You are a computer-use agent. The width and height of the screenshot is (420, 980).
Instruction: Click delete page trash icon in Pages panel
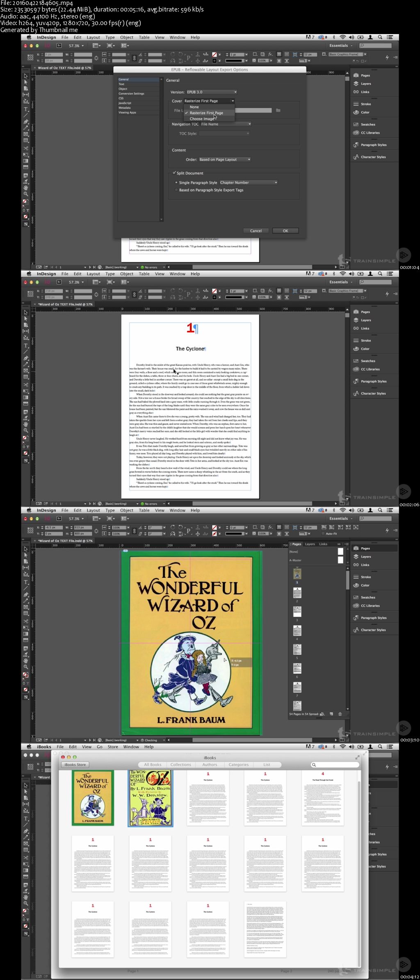pyautogui.click(x=340, y=714)
